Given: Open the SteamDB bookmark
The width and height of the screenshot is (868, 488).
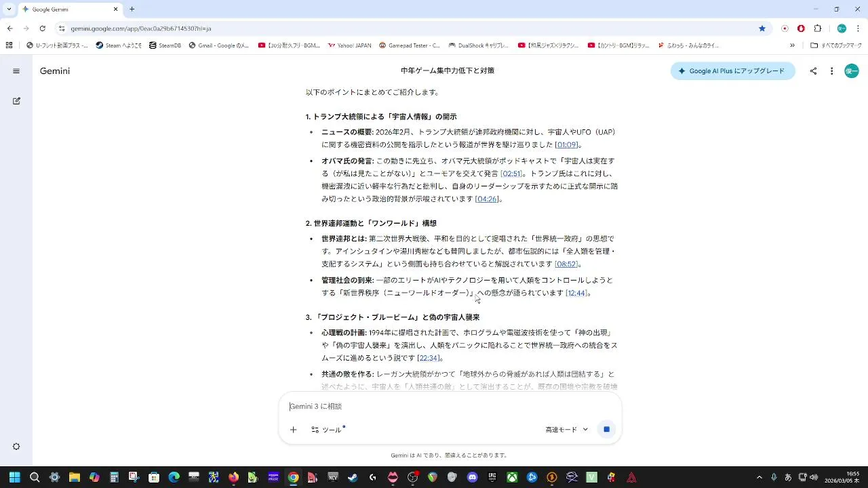Looking at the screenshot, I should (165, 45).
